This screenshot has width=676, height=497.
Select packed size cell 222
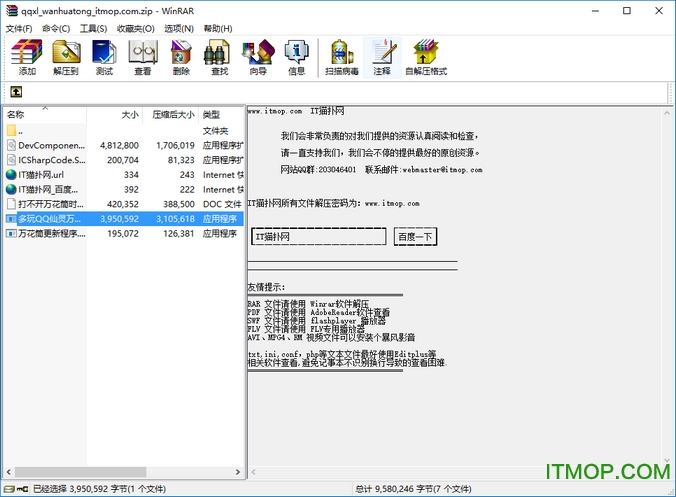(x=187, y=189)
